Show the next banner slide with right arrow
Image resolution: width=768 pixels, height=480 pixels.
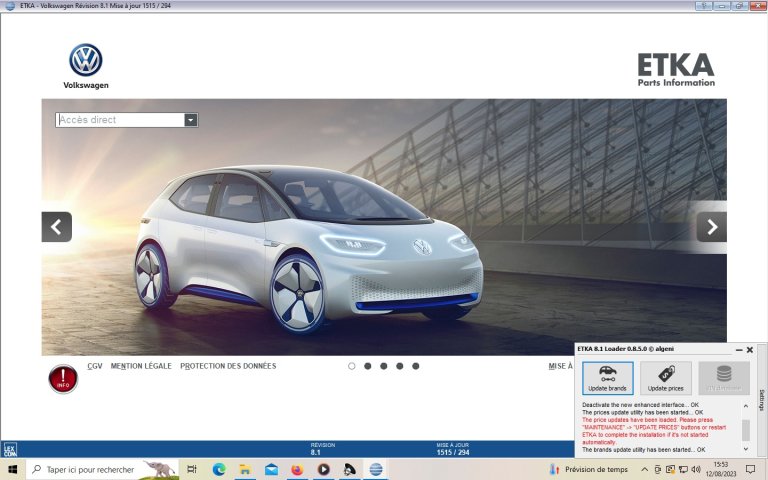[711, 227]
